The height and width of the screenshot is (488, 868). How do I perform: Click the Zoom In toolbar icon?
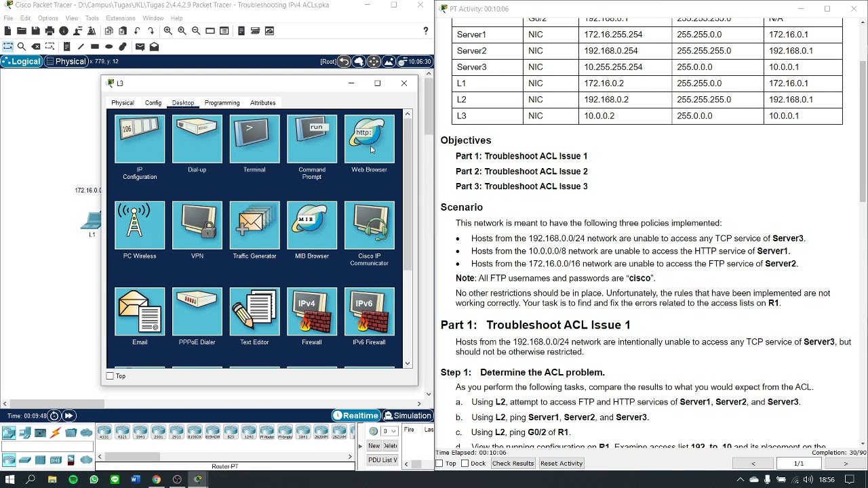pos(167,30)
